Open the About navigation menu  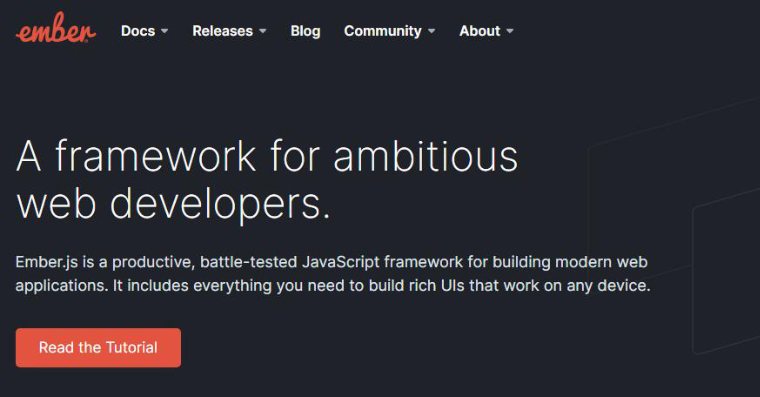click(x=480, y=31)
